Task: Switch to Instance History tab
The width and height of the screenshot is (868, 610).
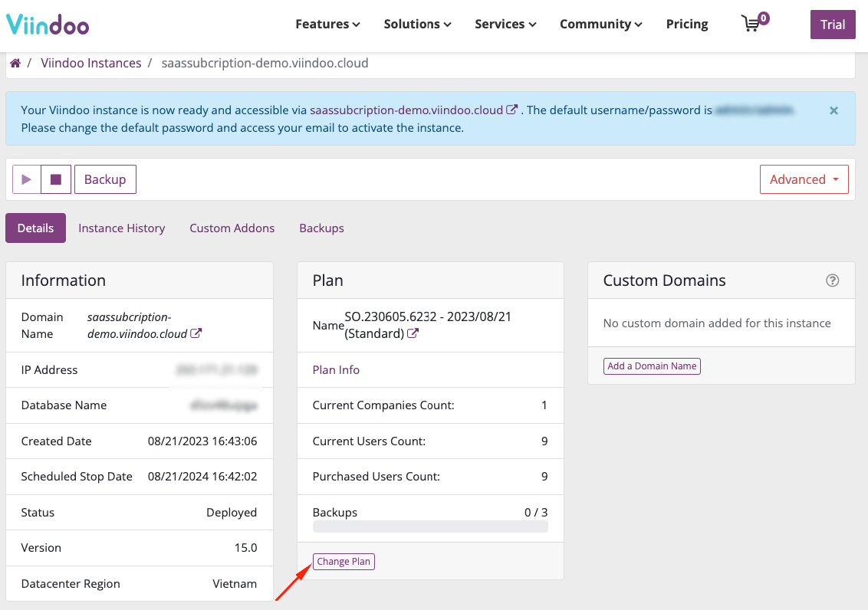Action: 122,228
